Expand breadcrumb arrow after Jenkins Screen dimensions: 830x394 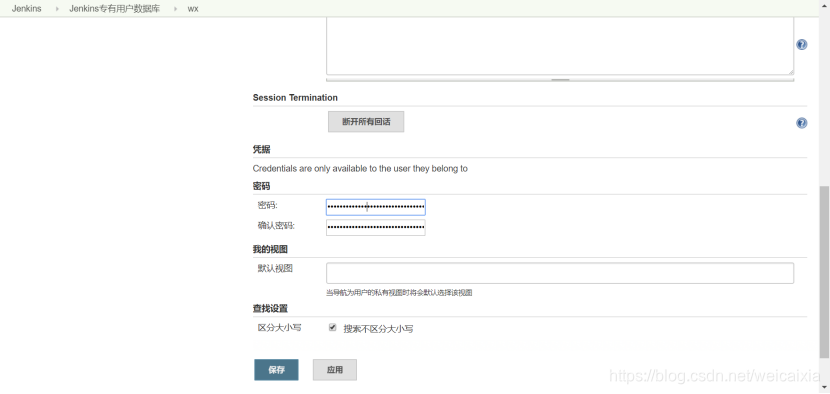[x=57, y=9]
